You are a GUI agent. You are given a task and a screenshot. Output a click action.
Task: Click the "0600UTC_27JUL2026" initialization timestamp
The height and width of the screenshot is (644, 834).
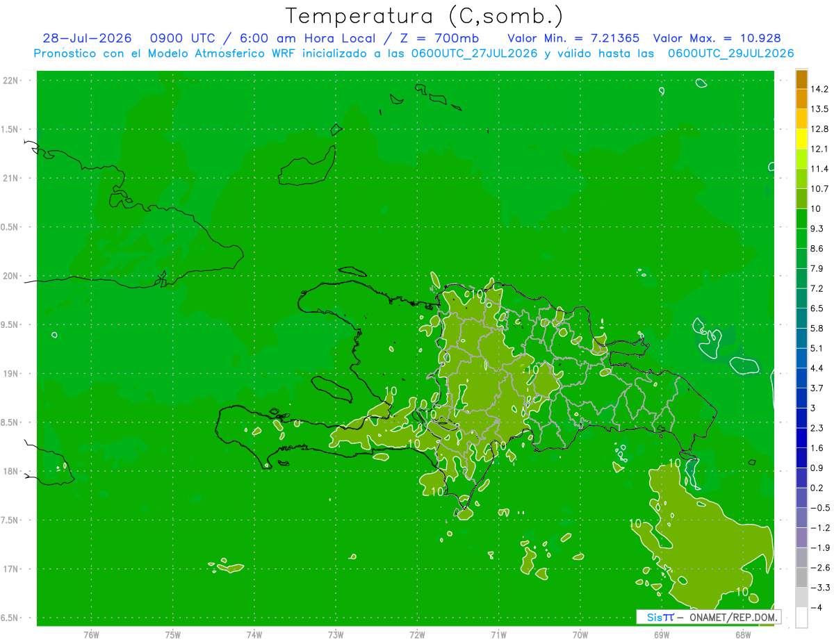473,53
